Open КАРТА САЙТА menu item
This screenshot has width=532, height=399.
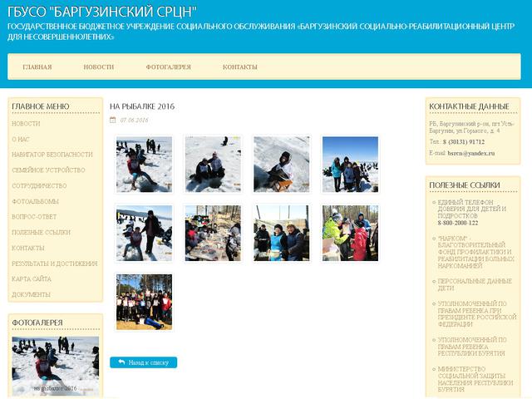point(32,279)
